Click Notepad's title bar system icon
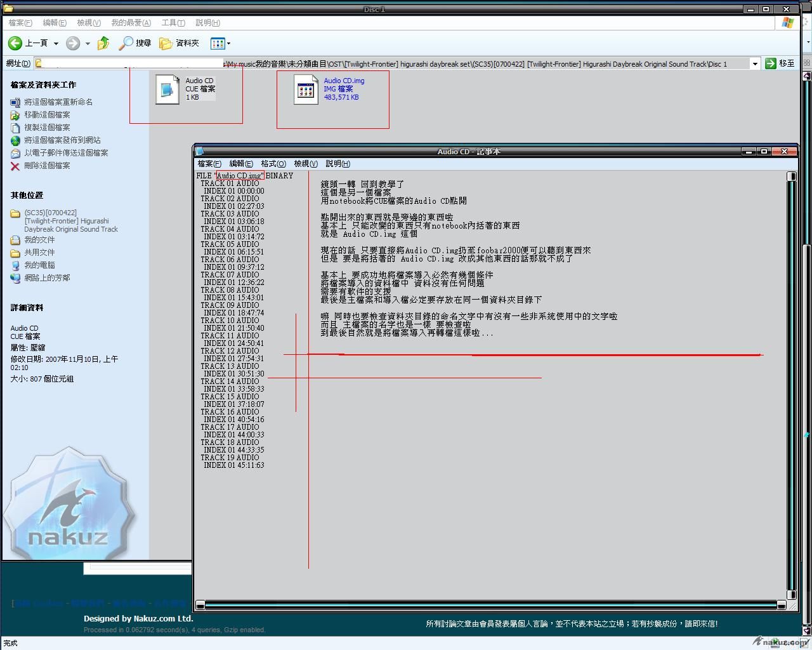 coord(200,152)
